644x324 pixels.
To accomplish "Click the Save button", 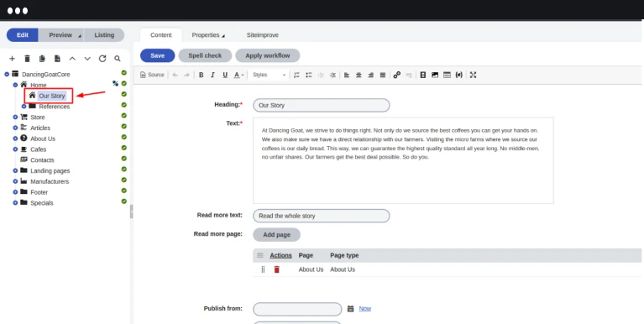I will [x=158, y=55].
